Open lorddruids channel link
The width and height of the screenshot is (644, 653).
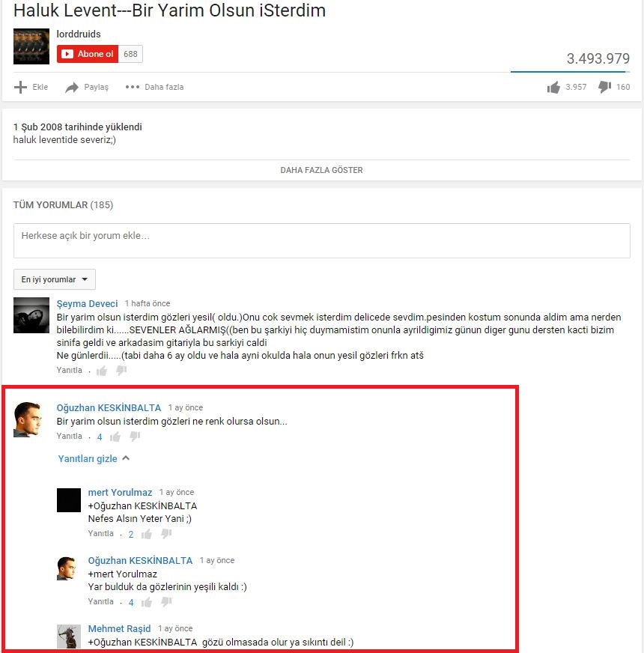tap(79, 34)
